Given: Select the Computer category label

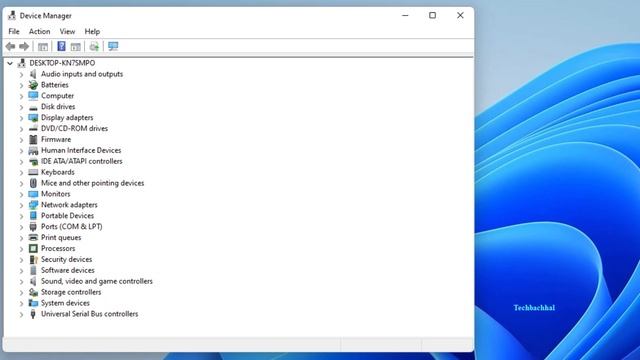Looking at the screenshot, I should [x=58, y=96].
